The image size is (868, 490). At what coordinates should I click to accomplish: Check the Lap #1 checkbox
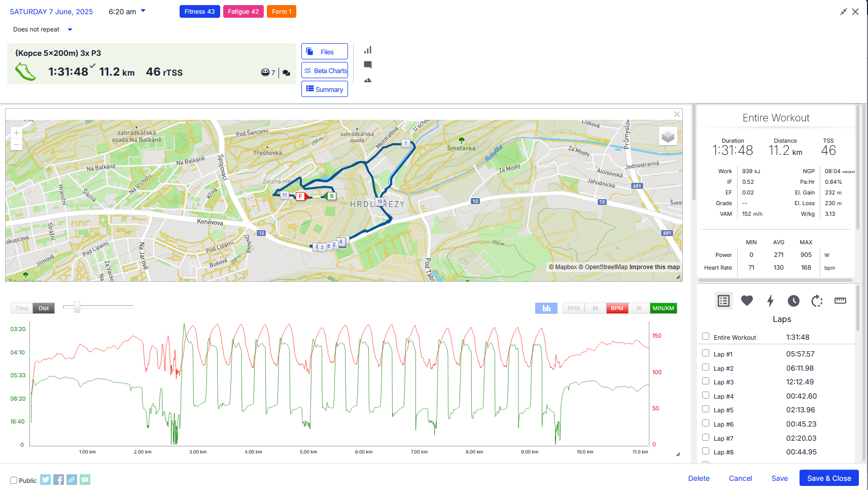click(x=706, y=353)
